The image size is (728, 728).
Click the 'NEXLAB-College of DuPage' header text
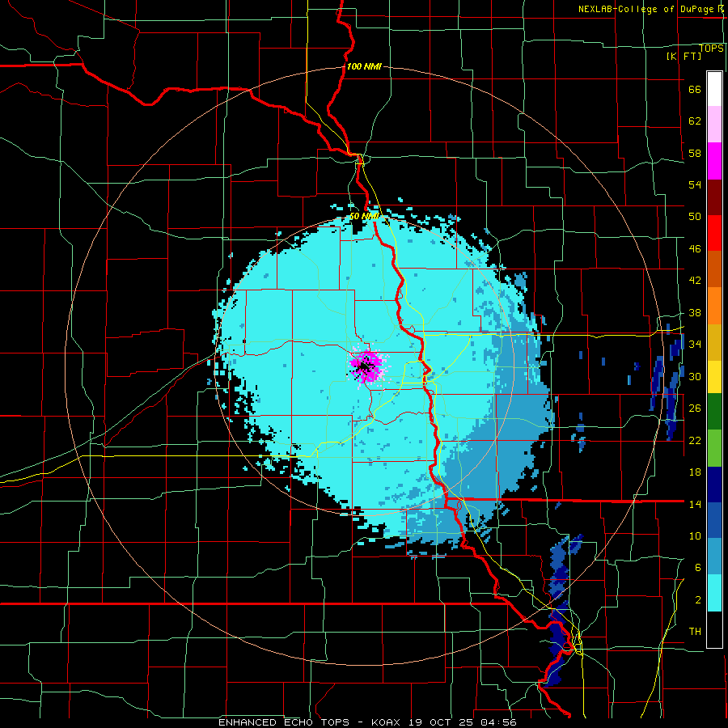[646, 9]
